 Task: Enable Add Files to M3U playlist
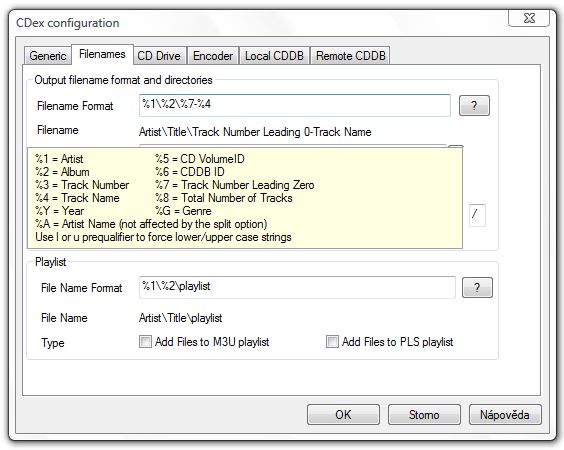click(204, 342)
